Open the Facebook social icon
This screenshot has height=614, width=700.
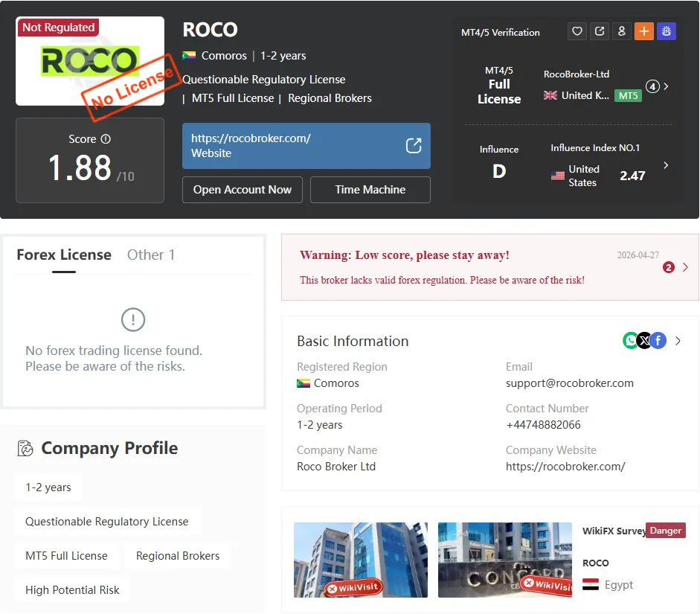(658, 341)
